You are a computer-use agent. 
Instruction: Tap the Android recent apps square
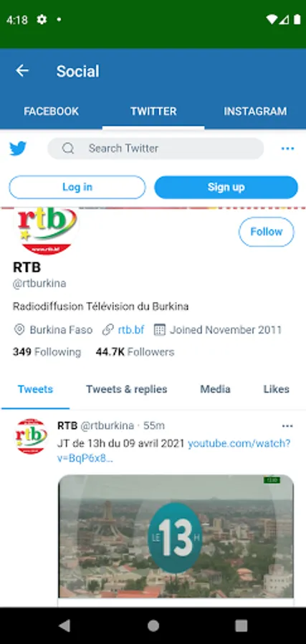tap(241, 625)
